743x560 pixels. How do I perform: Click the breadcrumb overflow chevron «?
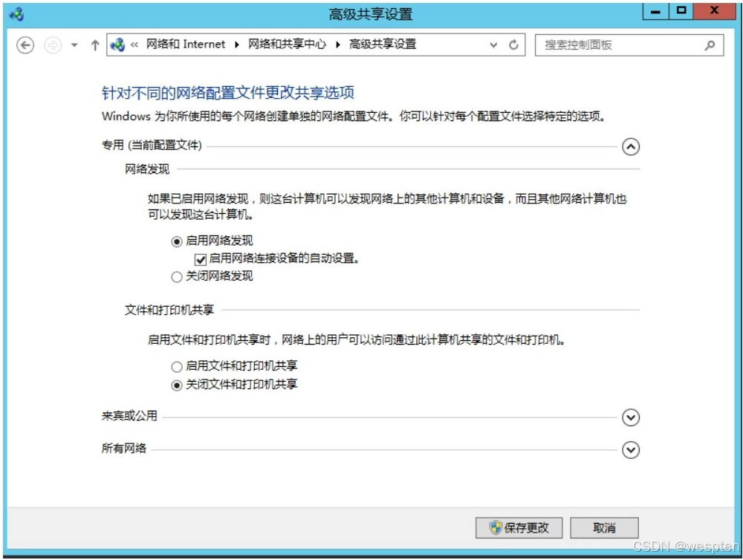pos(134,45)
